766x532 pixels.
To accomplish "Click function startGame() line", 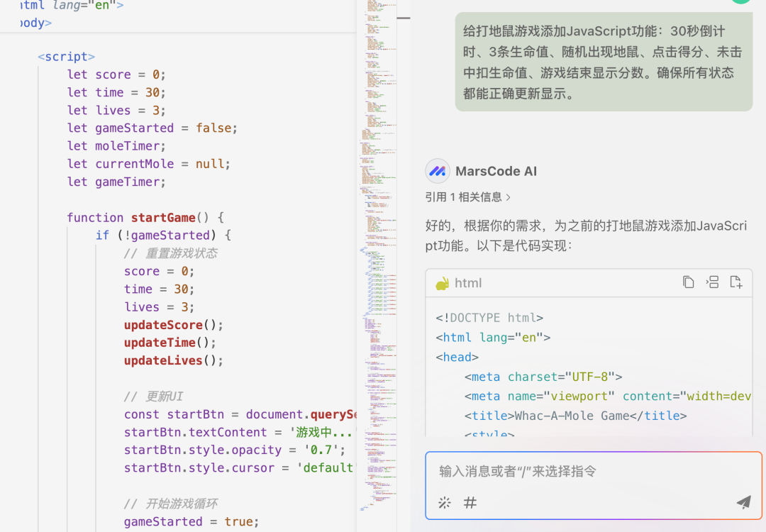I will (145, 217).
